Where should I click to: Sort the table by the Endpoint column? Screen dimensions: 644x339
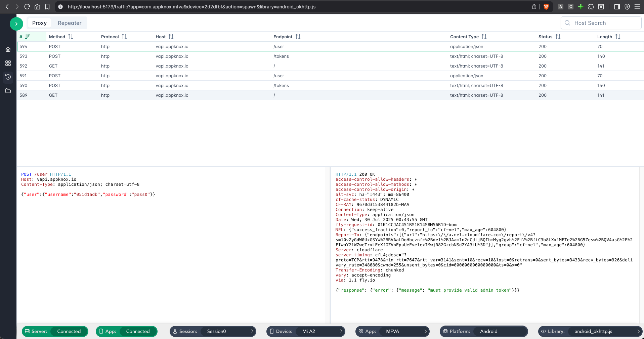[x=298, y=37]
